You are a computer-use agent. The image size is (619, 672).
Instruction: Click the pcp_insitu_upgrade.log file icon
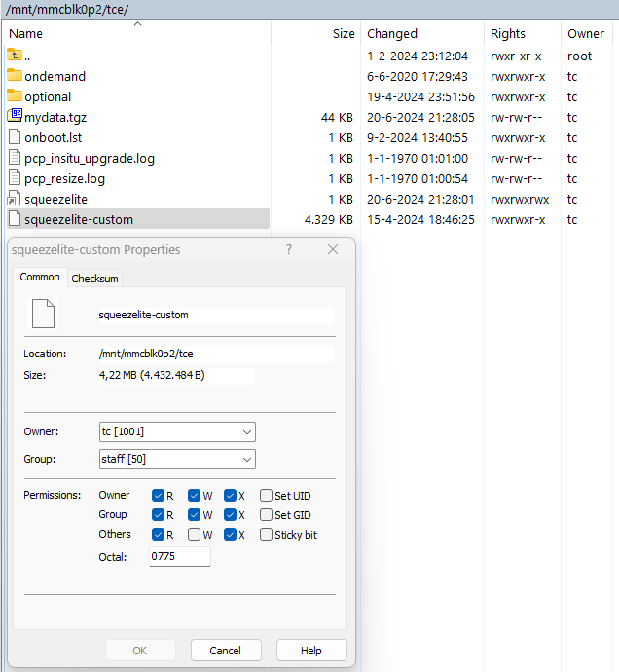[x=15, y=157]
